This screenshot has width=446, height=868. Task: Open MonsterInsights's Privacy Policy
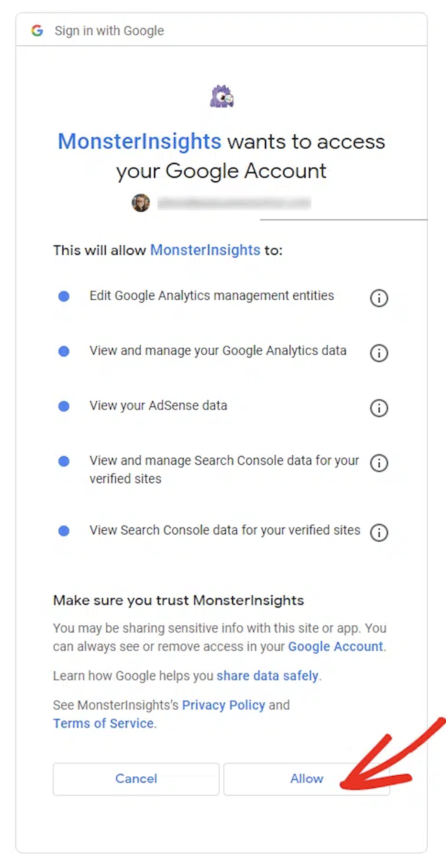223,705
